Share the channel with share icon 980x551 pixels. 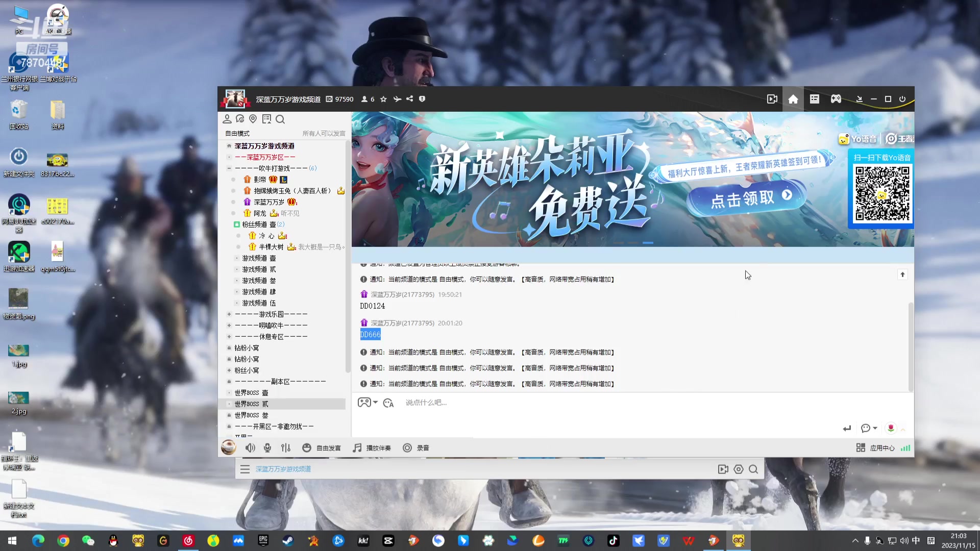409,99
